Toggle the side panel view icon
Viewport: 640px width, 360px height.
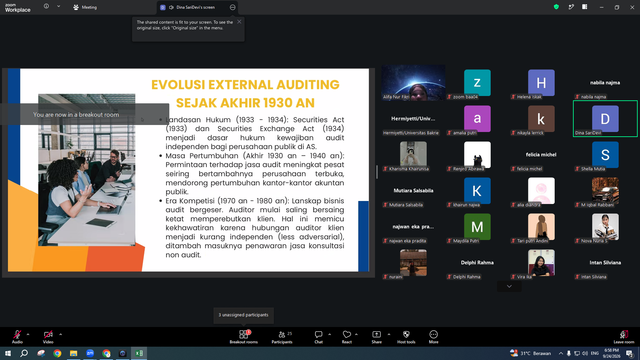click(x=585, y=7)
